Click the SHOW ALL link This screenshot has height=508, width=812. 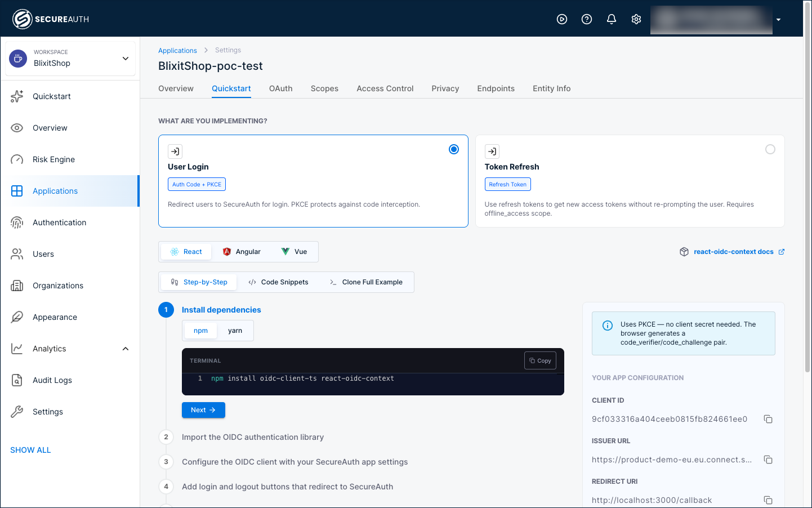[x=30, y=450]
